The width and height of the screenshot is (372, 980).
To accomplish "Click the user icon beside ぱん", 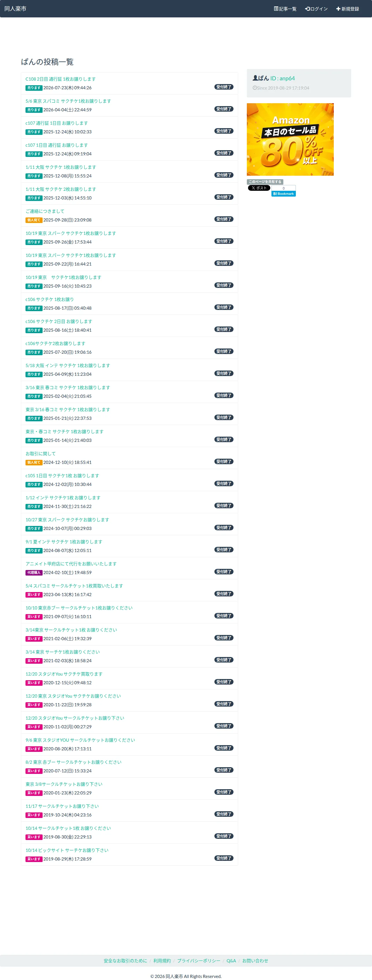I will 255,78.
